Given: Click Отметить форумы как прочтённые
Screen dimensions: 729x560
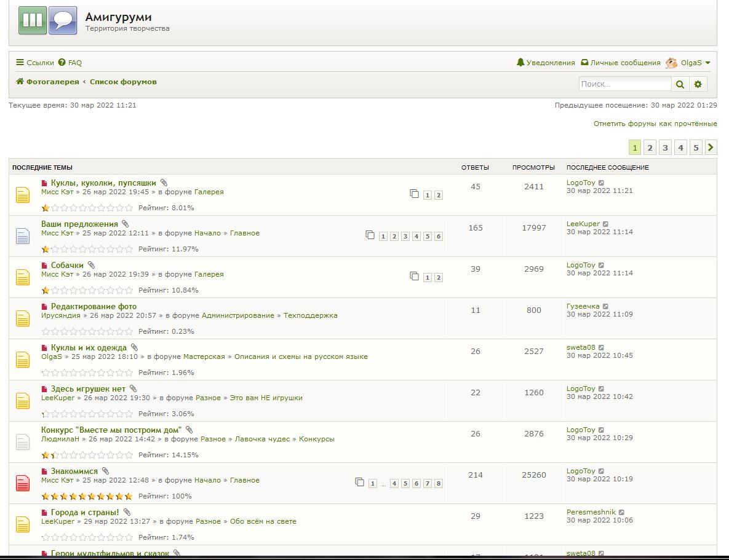Looking at the screenshot, I should point(655,124).
